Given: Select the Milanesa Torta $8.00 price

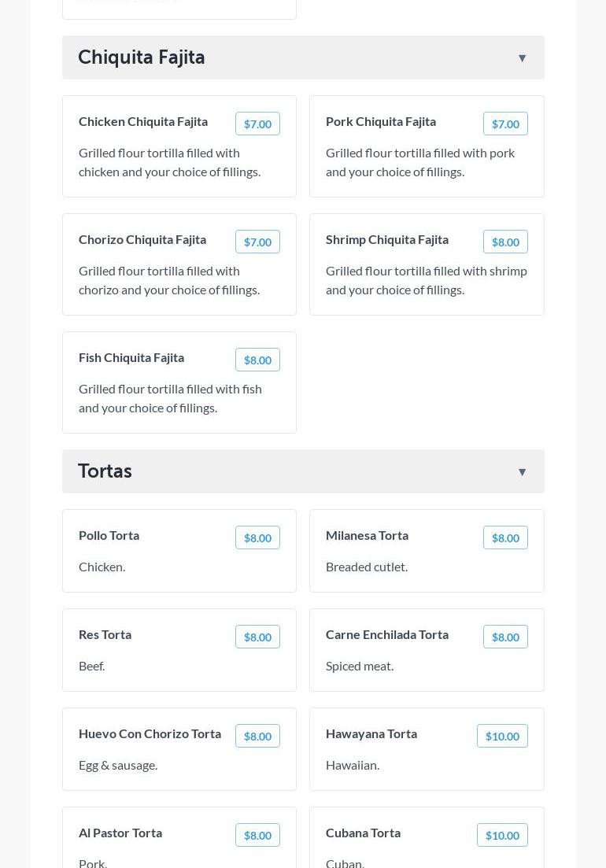Looking at the screenshot, I should (505, 538).
